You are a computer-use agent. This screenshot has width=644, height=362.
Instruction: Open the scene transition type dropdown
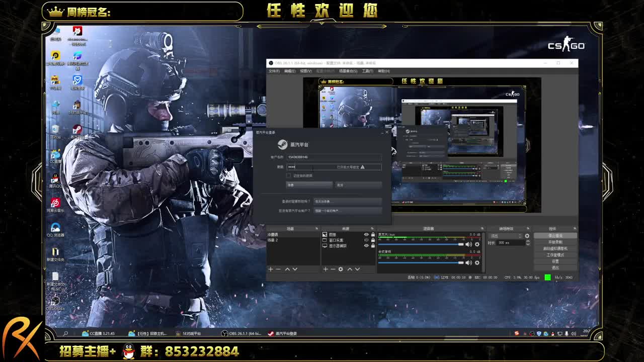pyautogui.click(x=506, y=236)
